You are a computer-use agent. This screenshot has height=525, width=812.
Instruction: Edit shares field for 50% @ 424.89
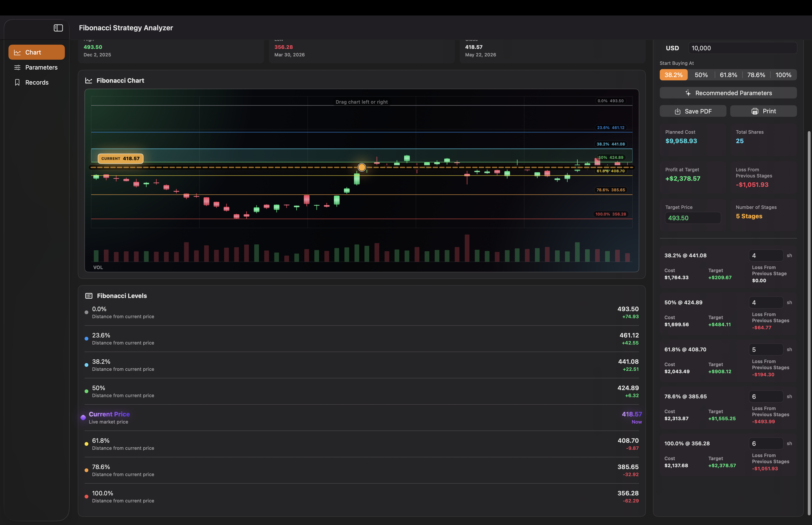point(766,303)
